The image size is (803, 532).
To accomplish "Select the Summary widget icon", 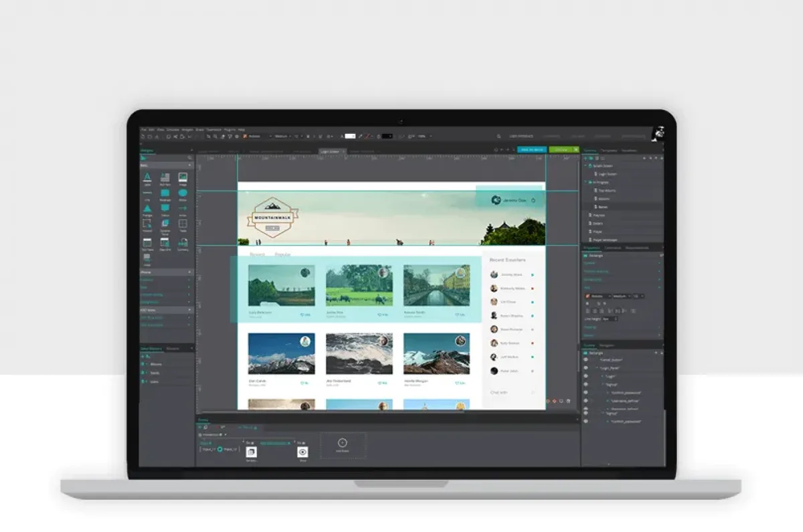I will [183, 242].
